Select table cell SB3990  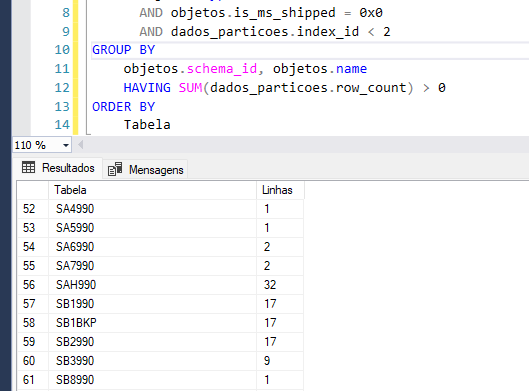[152, 361]
